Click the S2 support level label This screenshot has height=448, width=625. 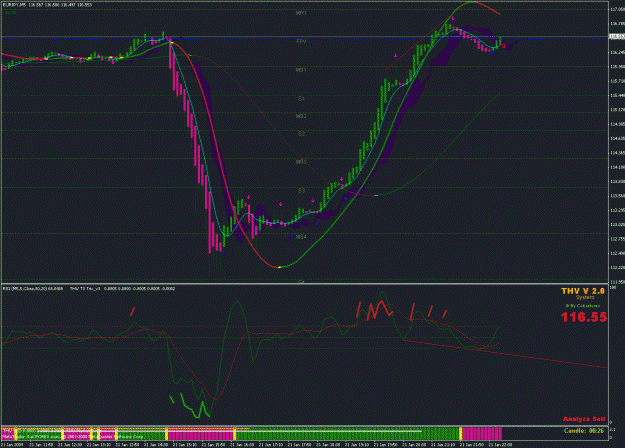point(301,134)
